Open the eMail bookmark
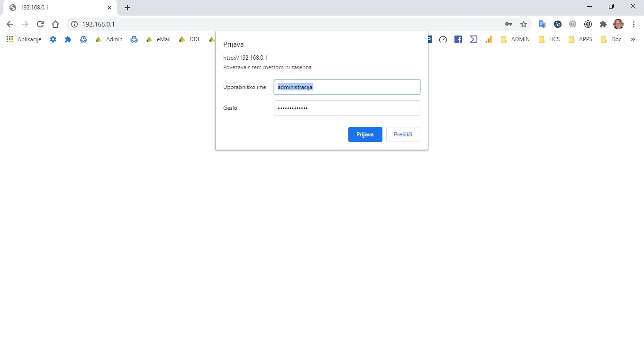644x348 pixels. click(158, 39)
